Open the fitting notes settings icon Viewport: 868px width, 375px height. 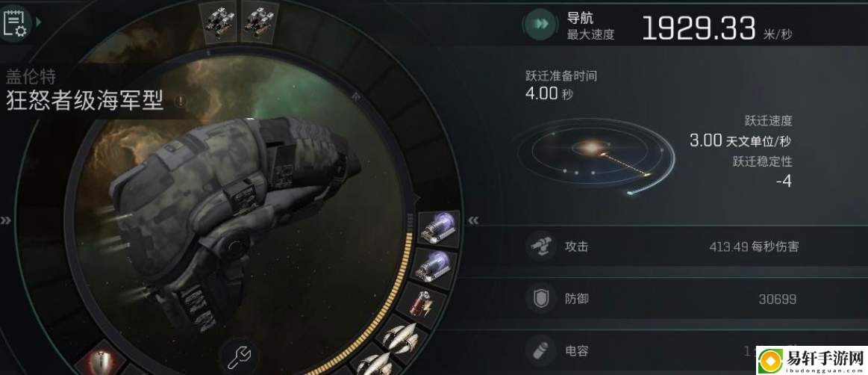15,22
